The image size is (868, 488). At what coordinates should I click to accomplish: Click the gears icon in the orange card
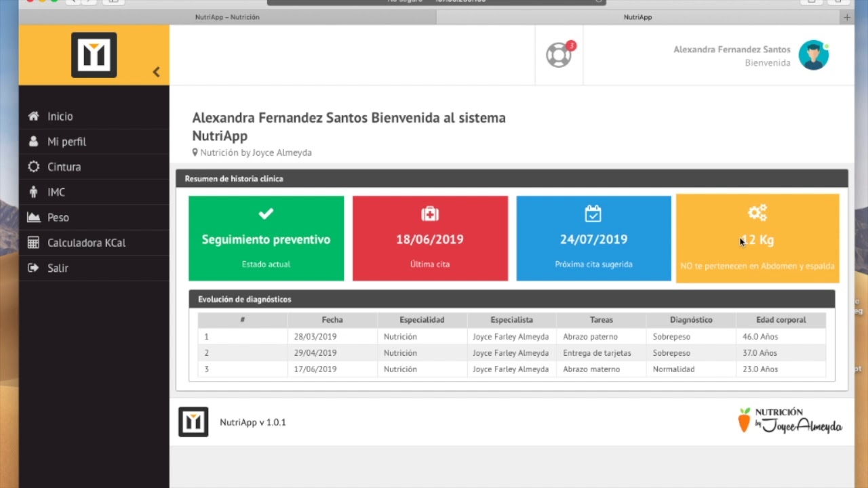coord(757,213)
